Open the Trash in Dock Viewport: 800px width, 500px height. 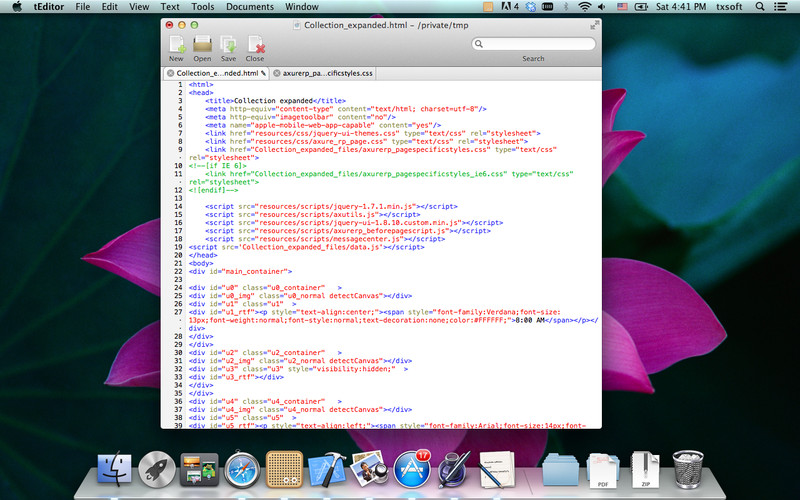point(688,468)
